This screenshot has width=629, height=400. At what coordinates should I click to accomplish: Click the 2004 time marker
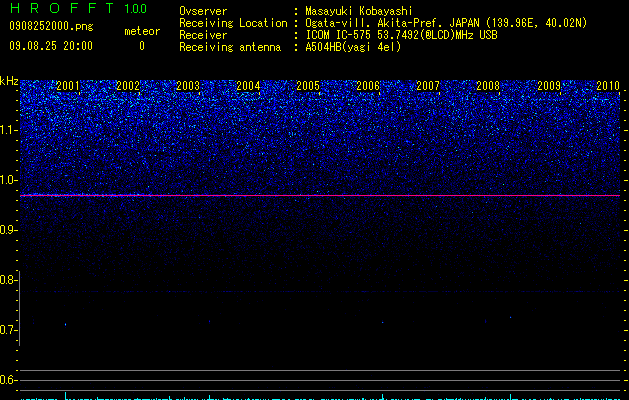click(248, 85)
